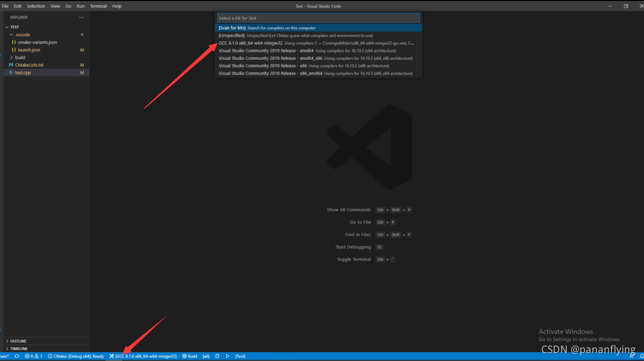Expand the OUTLINE panel

click(46, 341)
